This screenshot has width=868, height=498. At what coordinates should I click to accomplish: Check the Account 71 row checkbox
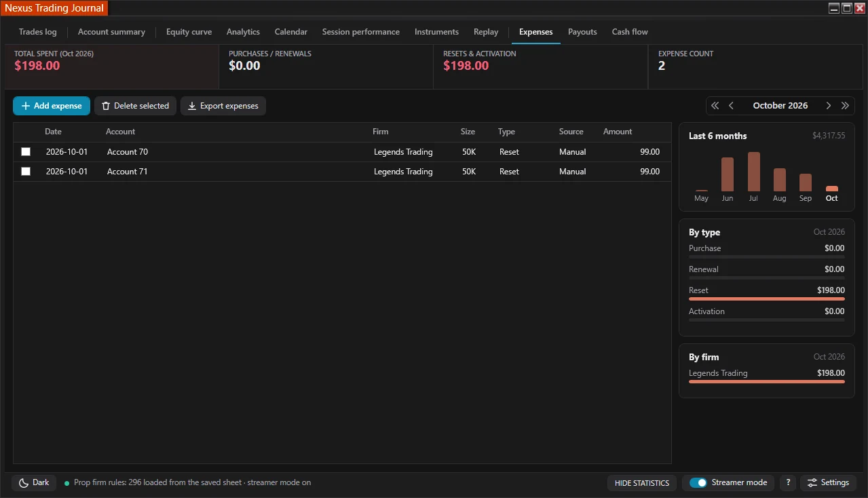click(26, 172)
